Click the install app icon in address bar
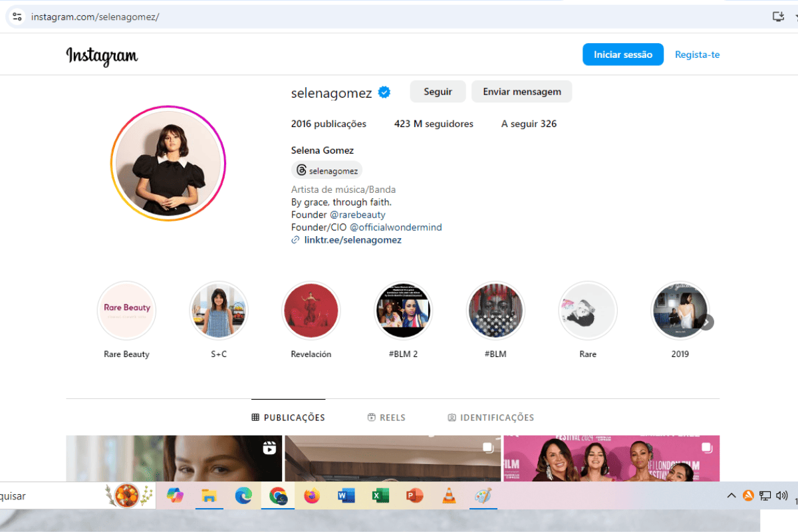 778,17
